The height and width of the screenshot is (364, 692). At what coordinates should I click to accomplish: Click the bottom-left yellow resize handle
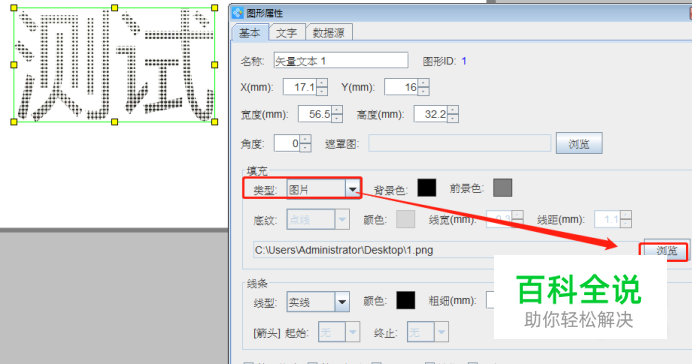click(x=14, y=122)
